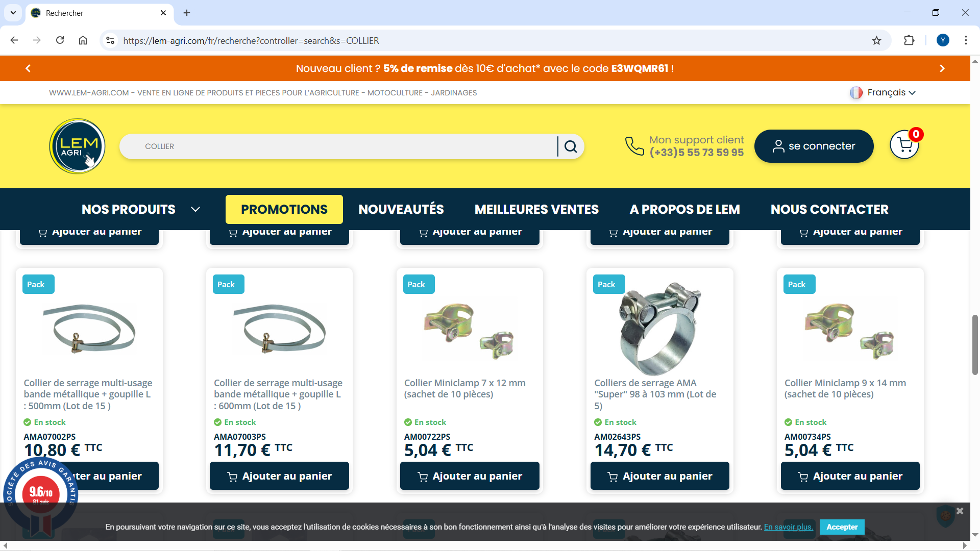Click the search magnifier icon
980x551 pixels.
click(x=571, y=147)
